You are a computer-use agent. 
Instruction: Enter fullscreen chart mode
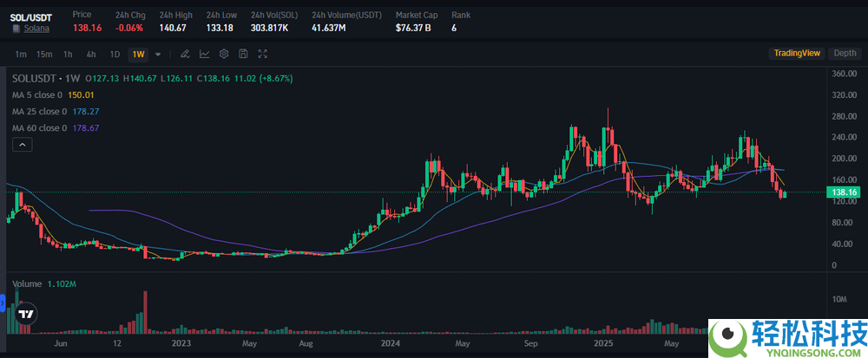(x=263, y=54)
